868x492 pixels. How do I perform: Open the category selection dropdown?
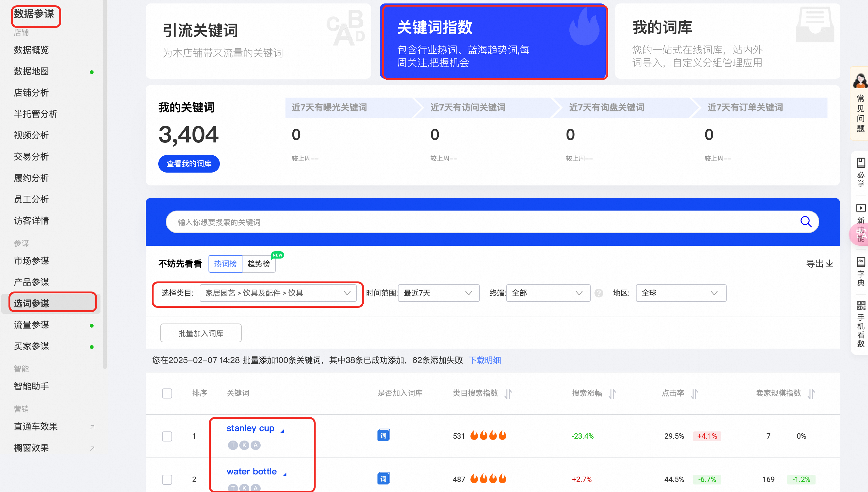pyautogui.click(x=278, y=293)
